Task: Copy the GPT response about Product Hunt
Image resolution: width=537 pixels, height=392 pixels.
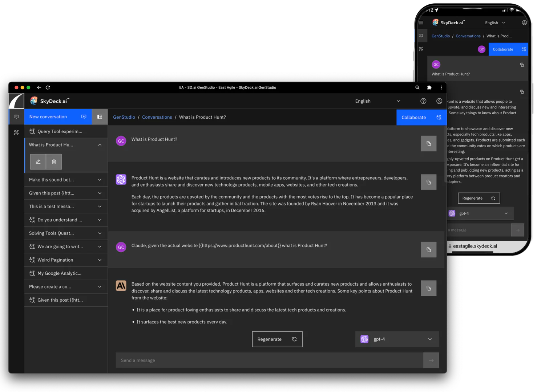Action: click(428, 182)
